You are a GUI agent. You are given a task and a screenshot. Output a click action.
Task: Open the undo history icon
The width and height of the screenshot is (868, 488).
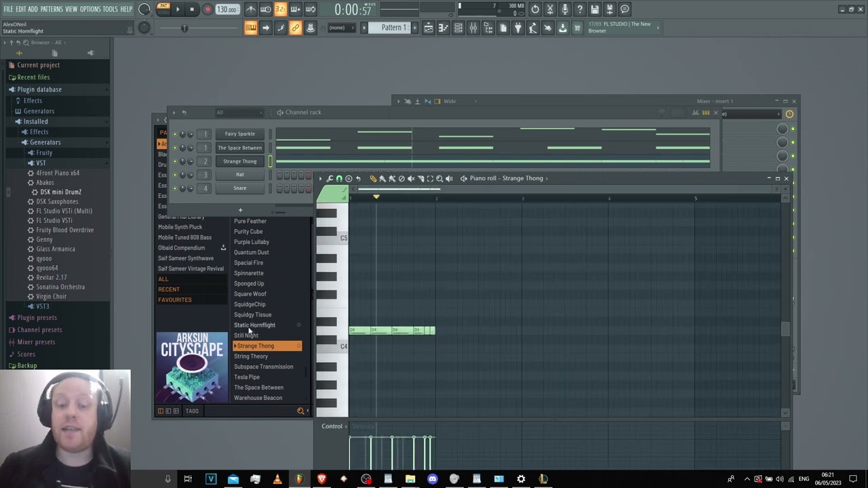[535, 9]
